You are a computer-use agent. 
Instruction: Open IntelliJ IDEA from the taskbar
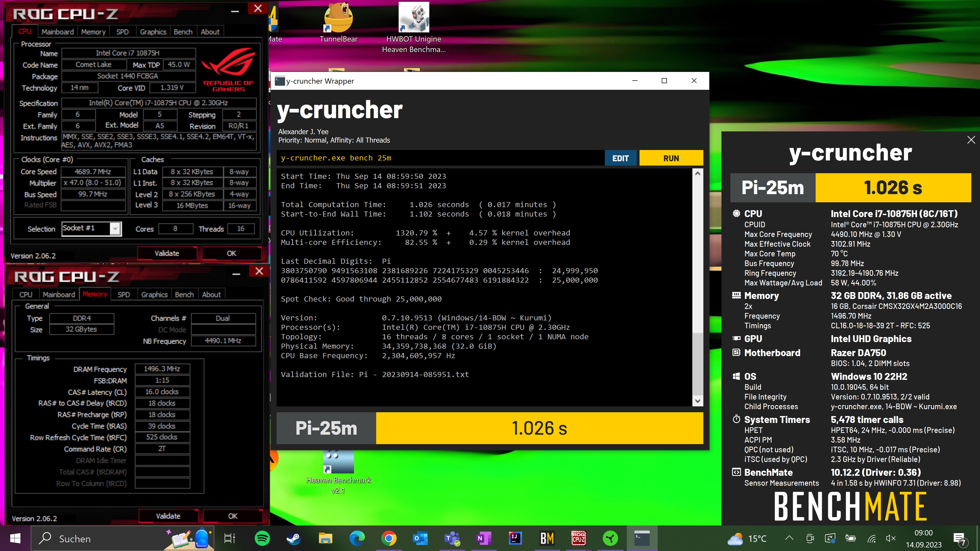coord(515,539)
